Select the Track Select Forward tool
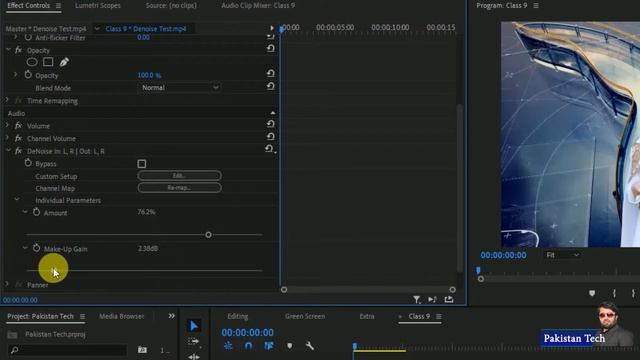640x360 pixels. pos(193,342)
